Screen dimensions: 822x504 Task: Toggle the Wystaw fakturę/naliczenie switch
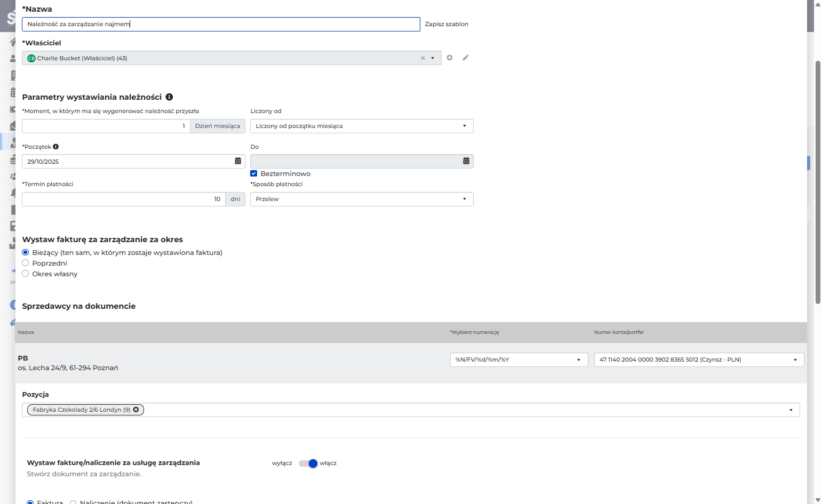tap(308, 463)
